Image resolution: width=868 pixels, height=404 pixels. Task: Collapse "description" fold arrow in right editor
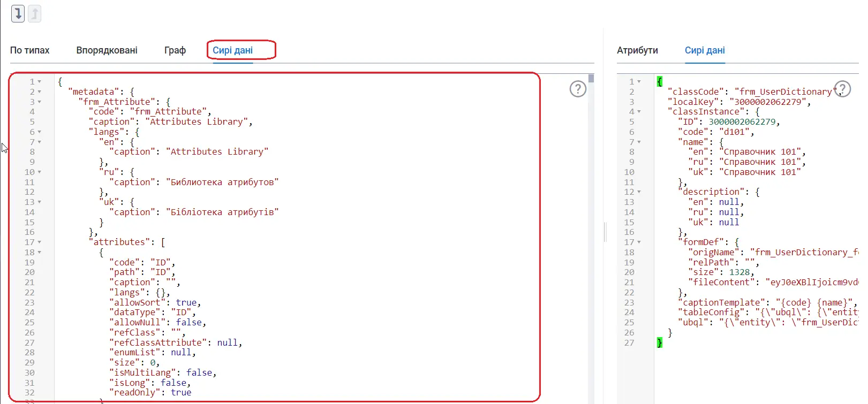click(x=639, y=192)
